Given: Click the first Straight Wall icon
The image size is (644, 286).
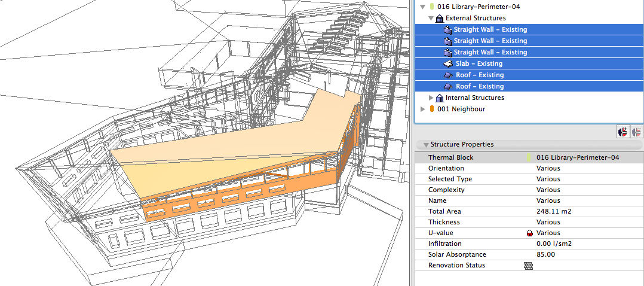Looking at the screenshot, I should pyautogui.click(x=448, y=29).
